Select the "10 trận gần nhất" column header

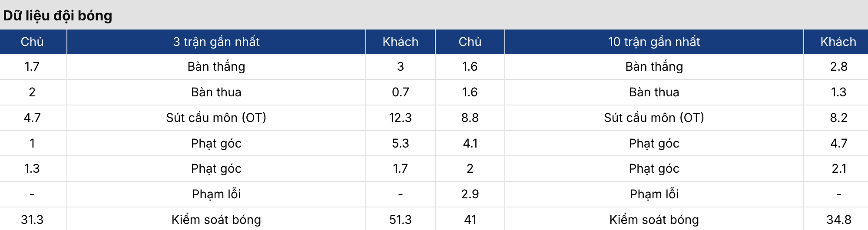(x=654, y=42)
